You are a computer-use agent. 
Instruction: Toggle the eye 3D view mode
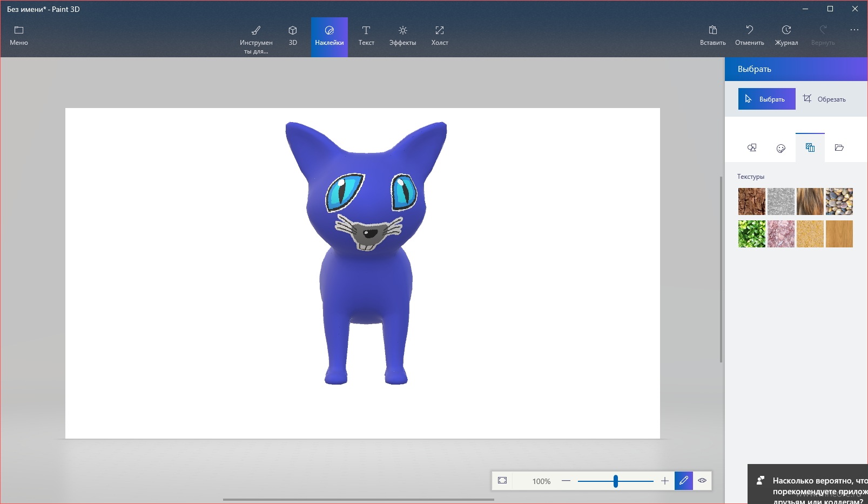click(702, 481)
